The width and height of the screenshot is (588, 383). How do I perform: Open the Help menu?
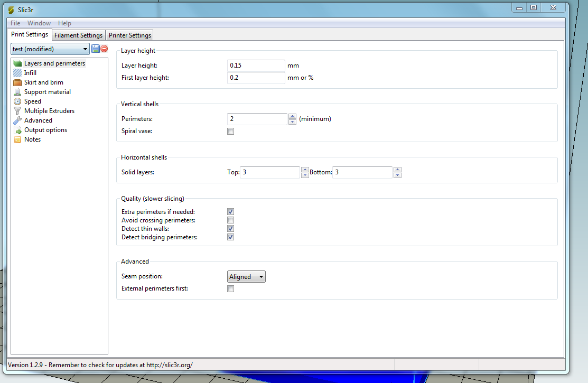[64, 23]
